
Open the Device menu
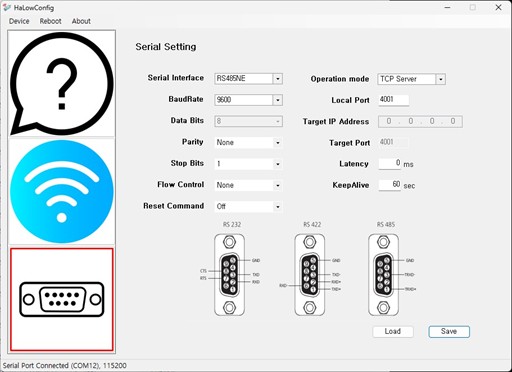19,21
